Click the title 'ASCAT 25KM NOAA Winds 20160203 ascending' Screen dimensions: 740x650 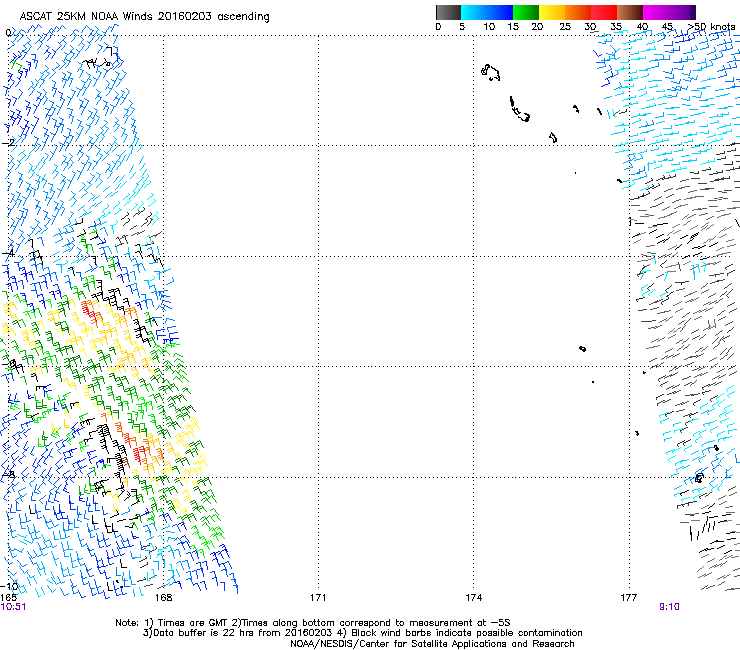(144, 17)
